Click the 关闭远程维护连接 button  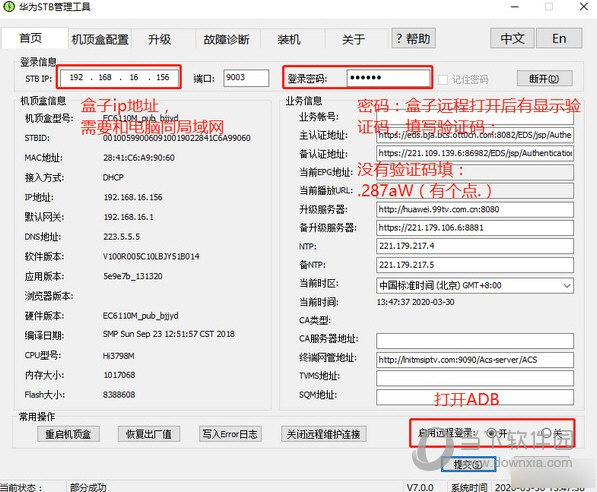324,434
